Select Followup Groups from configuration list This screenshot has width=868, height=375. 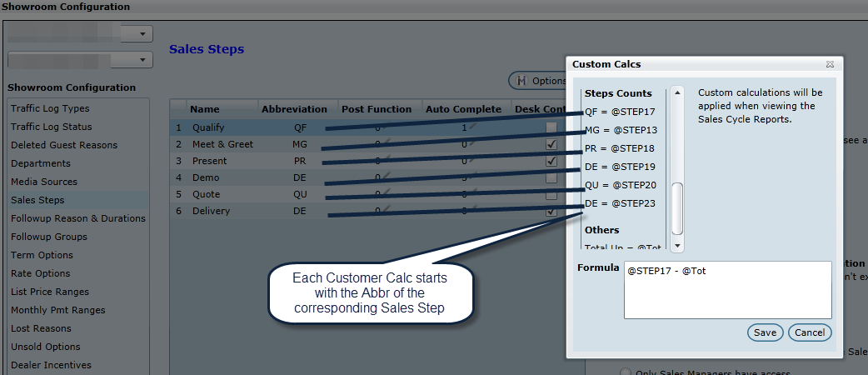pyautogui.click(x=48, y=237)
